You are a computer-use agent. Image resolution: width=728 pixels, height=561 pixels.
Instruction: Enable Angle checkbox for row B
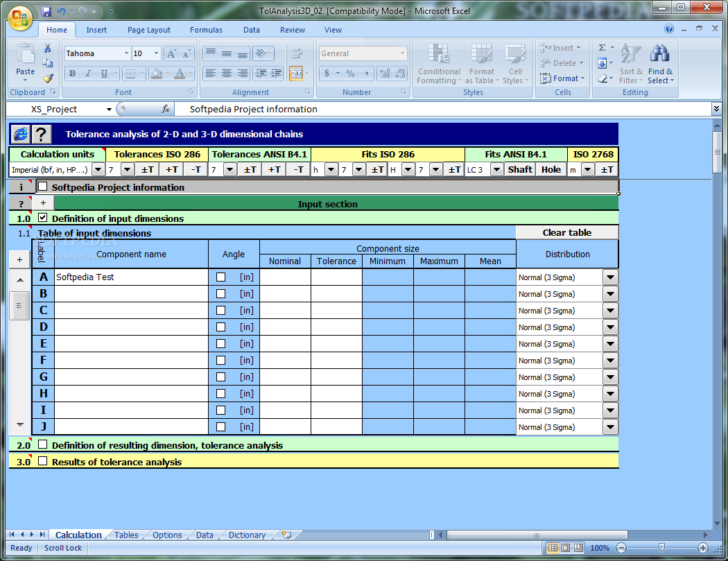pyautogui.click(x=221, y=294)
